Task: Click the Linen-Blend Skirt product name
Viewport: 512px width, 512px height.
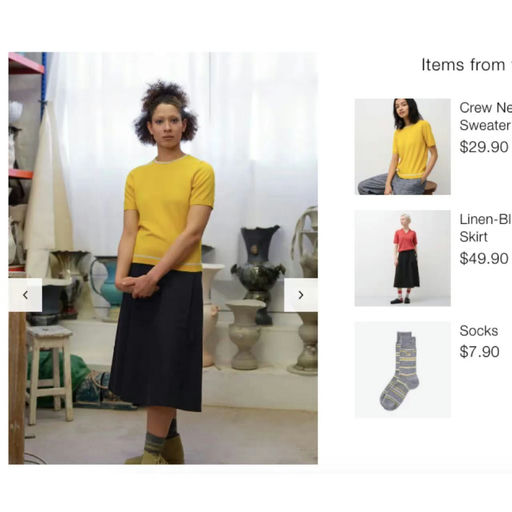Action: 486,228
